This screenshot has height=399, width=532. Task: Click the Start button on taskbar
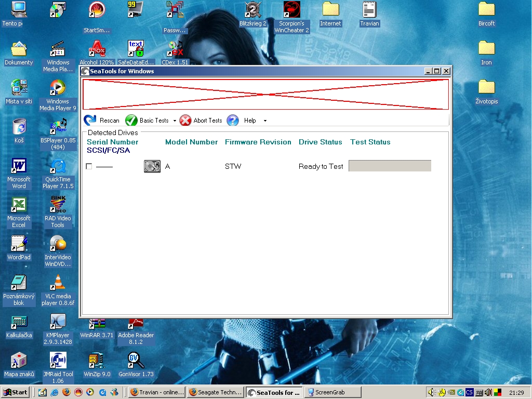coord(16,392)
